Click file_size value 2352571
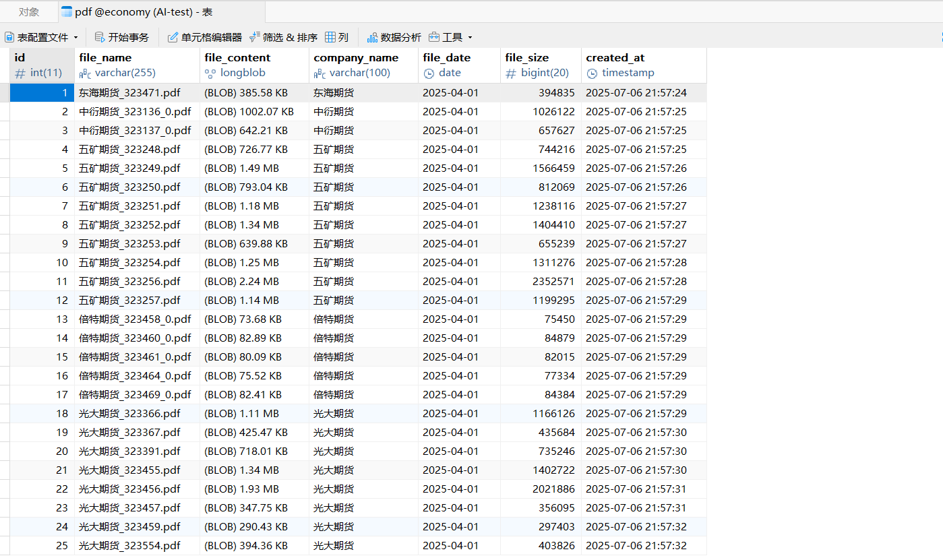The width and height of the screenshot is (943, 560). (541, 282)
